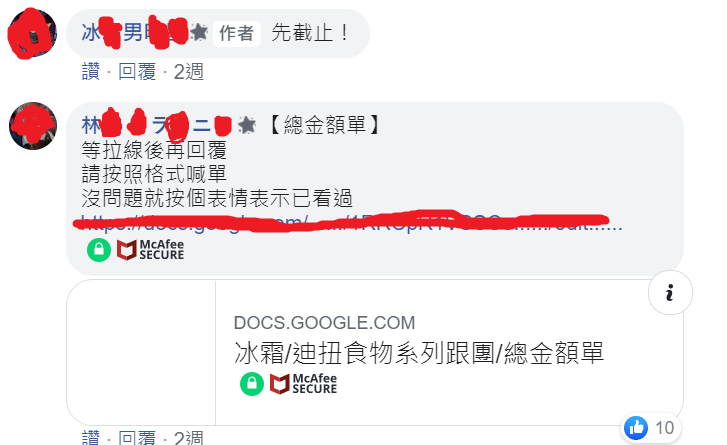727x445 pixels.
Task: Click green lock icon in link preview card
Action: (252, 384)
